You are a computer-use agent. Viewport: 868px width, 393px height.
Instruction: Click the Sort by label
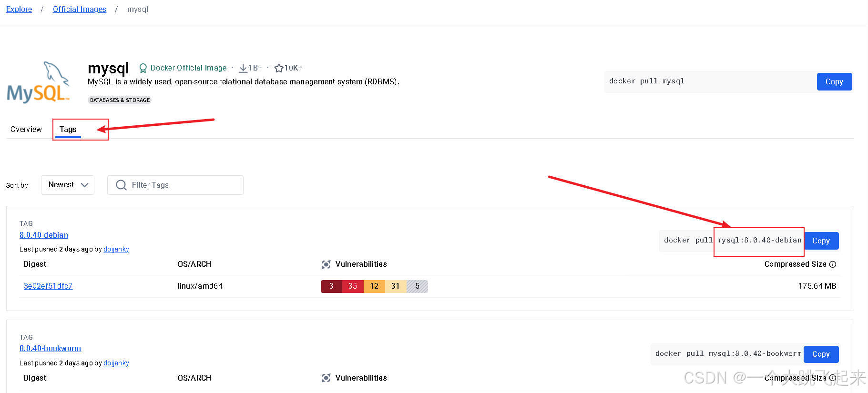(x=17, y=185)
